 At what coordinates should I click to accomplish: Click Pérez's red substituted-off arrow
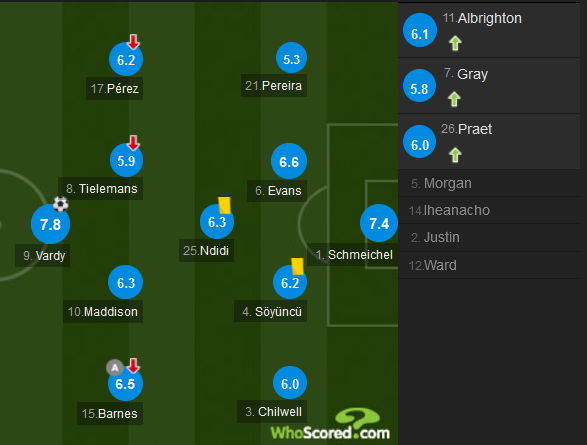pyautogui.click(x=133, y=42)
